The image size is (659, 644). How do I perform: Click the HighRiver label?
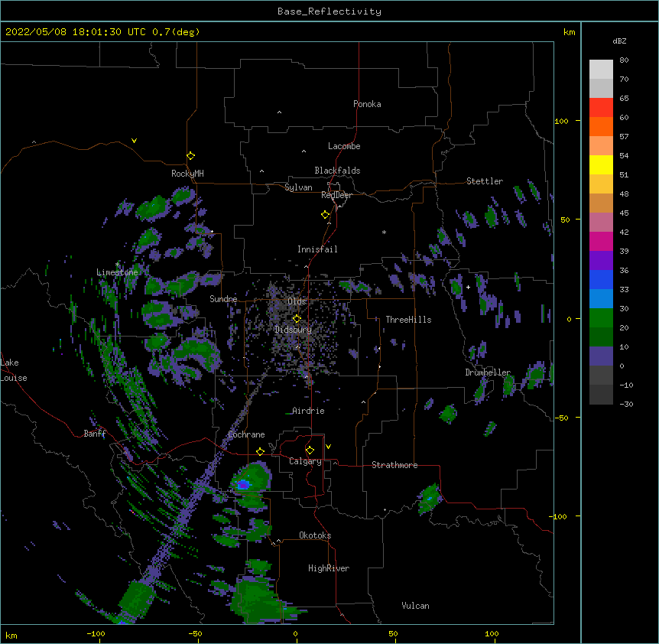click(x=329, y=568)
